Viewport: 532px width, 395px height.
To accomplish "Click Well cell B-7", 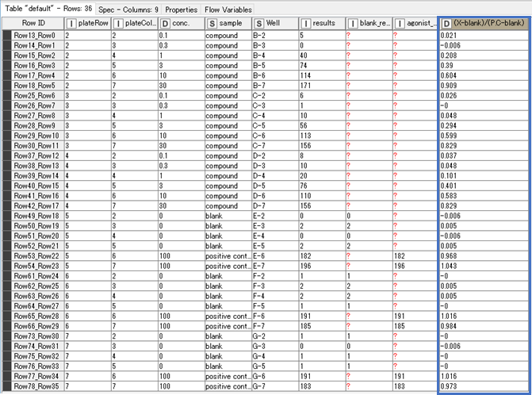I will [275, 86].
